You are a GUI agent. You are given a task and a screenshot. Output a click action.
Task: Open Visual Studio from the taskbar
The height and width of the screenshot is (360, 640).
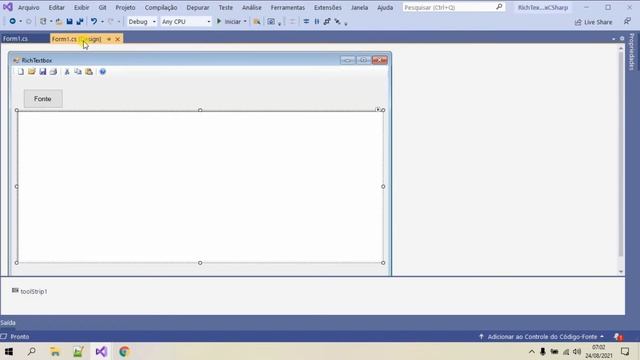(x=101, y=351)
